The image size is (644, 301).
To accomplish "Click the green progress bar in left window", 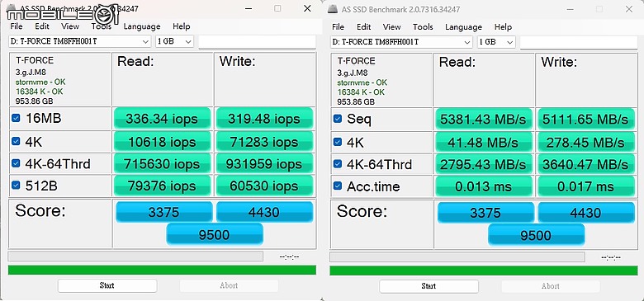I will coord(162,270).
